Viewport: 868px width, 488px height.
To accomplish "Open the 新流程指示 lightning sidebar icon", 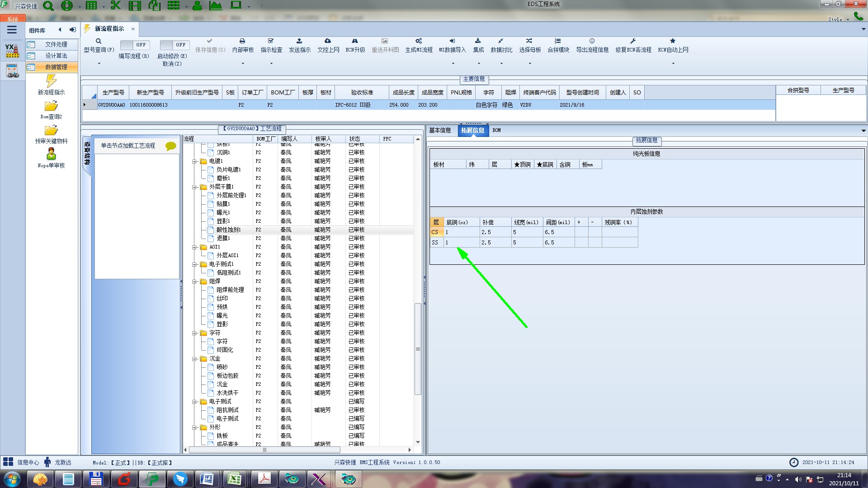I will click(x=51, y=81).
